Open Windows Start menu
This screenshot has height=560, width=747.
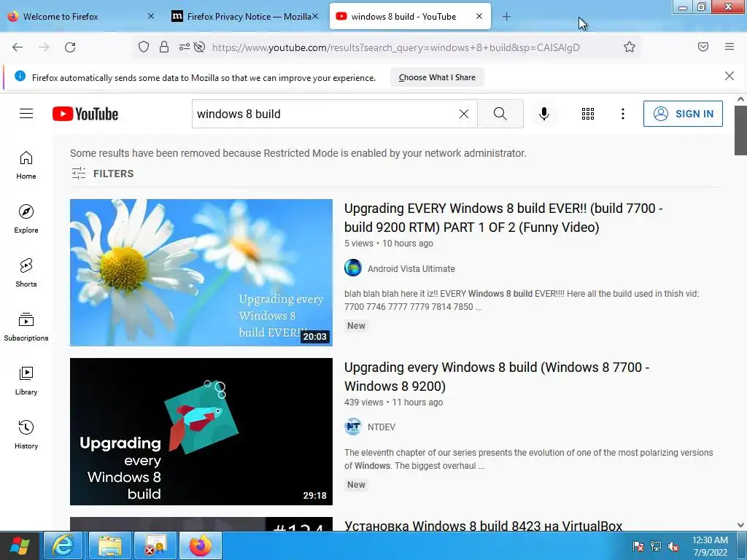20,545
